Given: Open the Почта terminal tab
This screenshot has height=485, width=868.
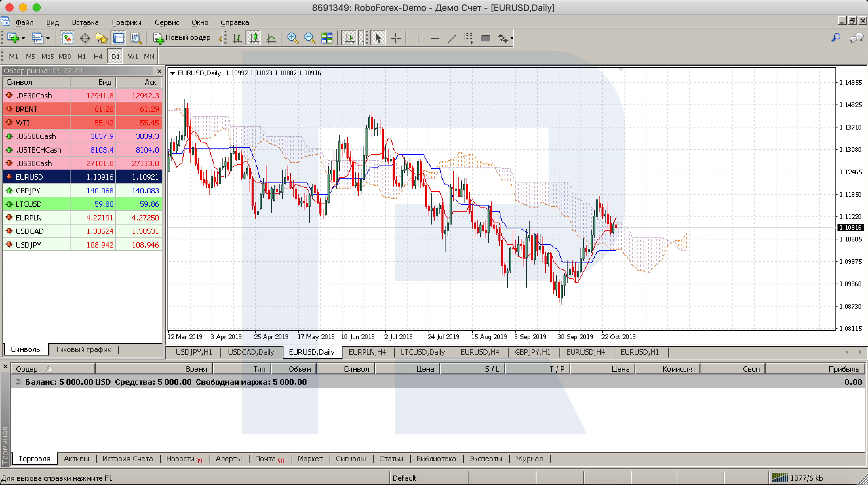Looking at the screenshot, I should tap(270, 459).
